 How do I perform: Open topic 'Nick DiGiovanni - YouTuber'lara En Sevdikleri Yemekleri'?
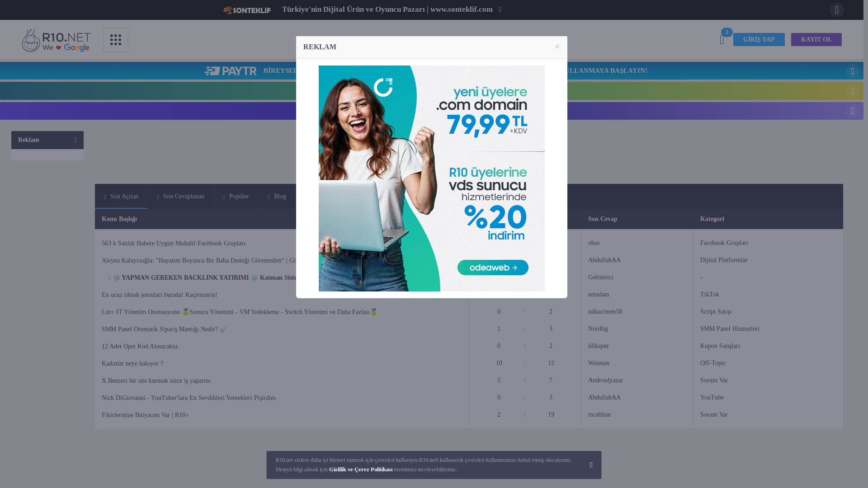tap(189, 398)
